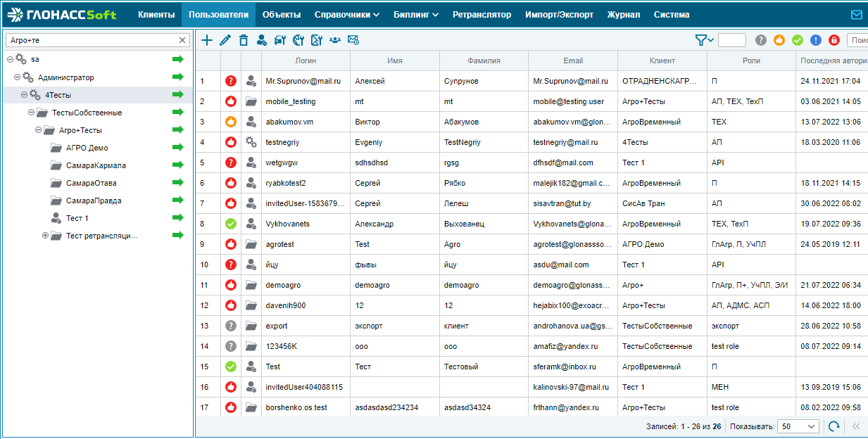The image size is (868, 439).
Task: Clear the tree search field with the X
Action: 182,40
